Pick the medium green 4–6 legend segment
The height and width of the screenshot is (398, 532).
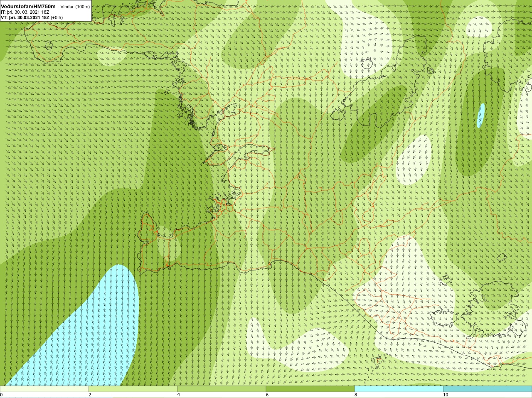pos(222,389)
